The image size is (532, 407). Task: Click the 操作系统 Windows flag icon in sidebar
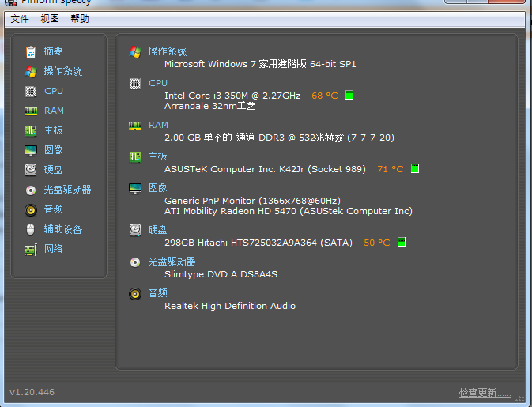[x=31, y=72]
